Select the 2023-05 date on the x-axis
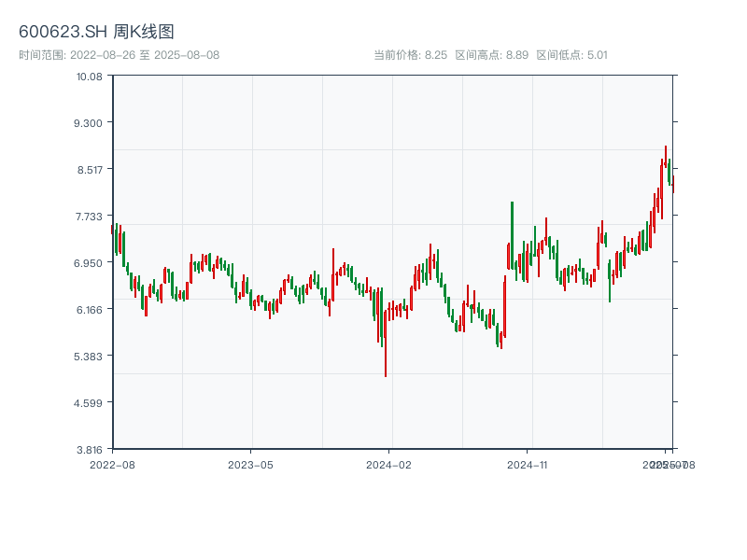The width and height of the screenshot is (747, 560). 250,464
